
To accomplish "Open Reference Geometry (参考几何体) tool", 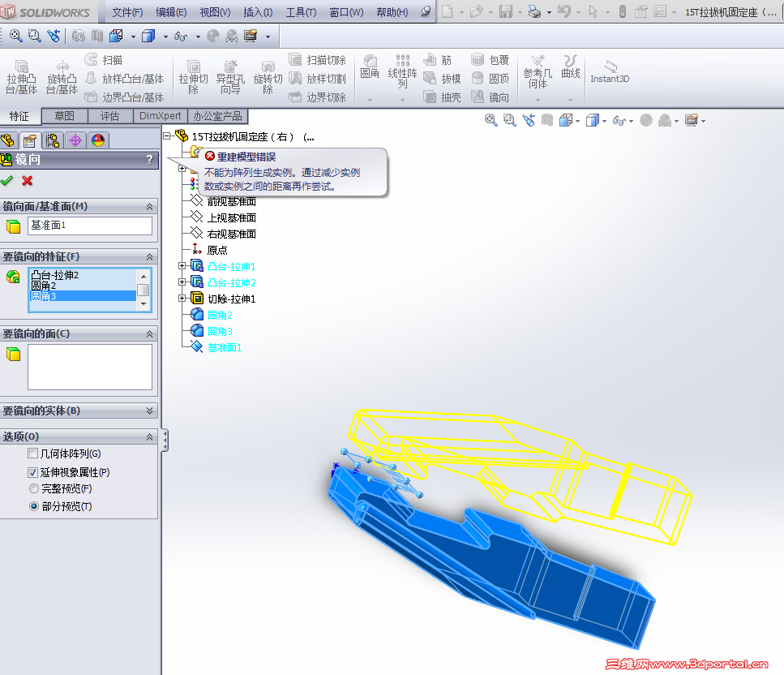I will tap(538, 72).
